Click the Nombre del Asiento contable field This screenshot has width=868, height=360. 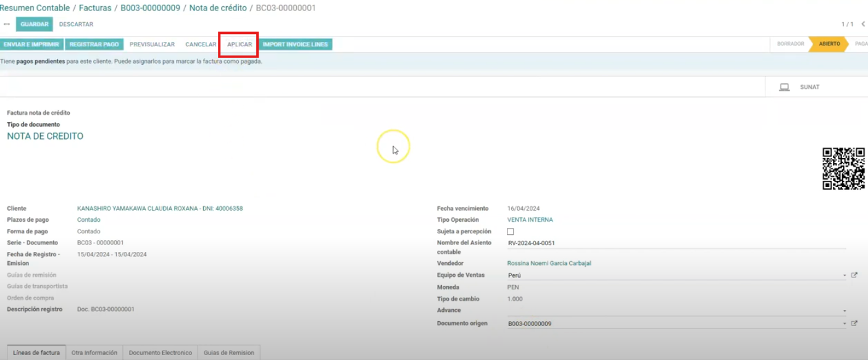point(675,243)
